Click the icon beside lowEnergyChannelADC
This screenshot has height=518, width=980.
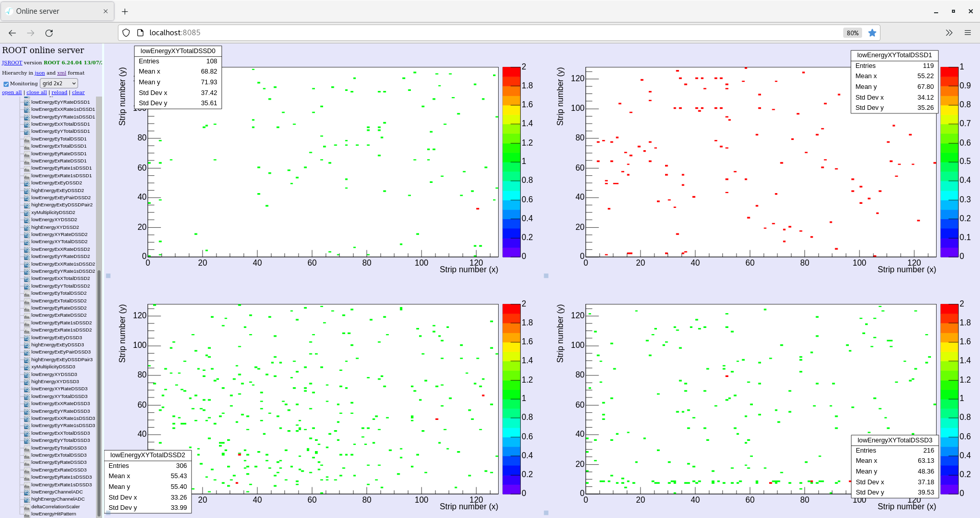click(x=27, y=492)
